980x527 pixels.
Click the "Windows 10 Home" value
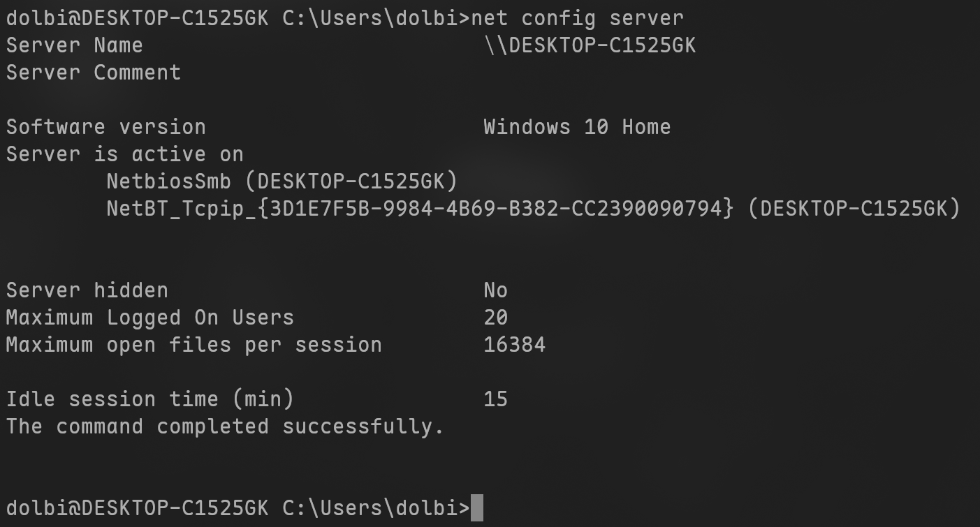click(x=577, y=127)
